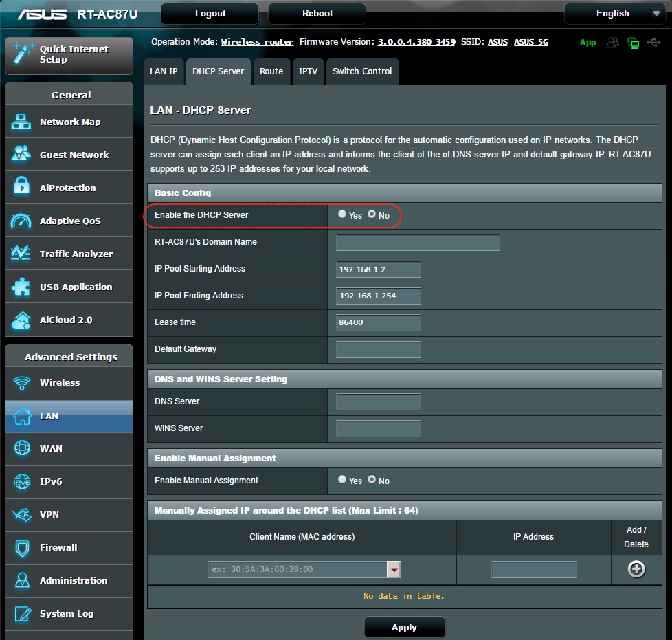
Task: Click the Adaptive QoS gauge icon
Action: pyautogui.click(x=21, y=221)
